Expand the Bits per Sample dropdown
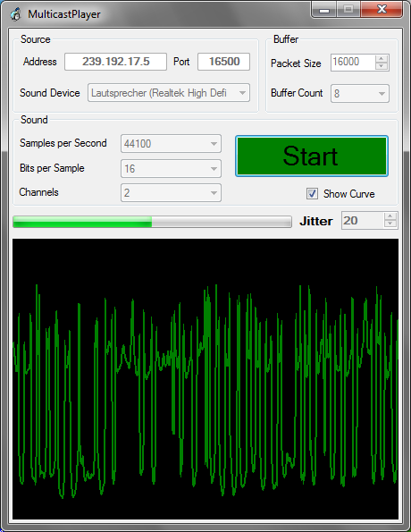This screenshot has height=532, width=411. click(x=171, y=169)
